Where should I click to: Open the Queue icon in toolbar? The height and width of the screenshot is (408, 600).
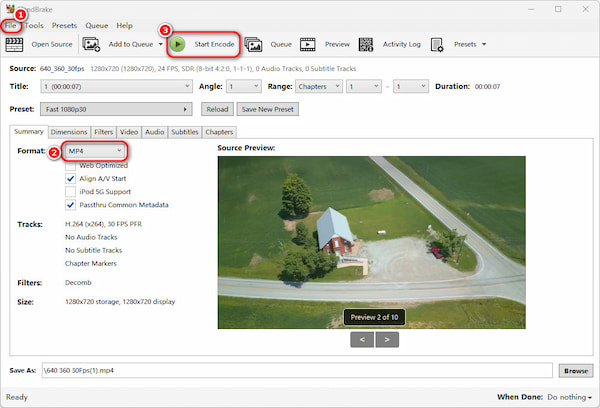click(x=254, y=44)
